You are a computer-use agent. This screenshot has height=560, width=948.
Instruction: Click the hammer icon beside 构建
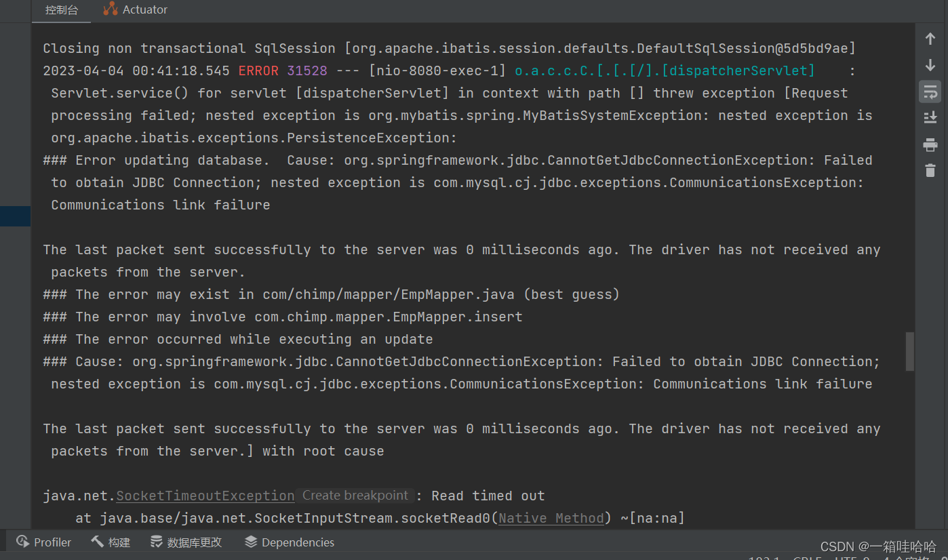(x=97, y=542)
